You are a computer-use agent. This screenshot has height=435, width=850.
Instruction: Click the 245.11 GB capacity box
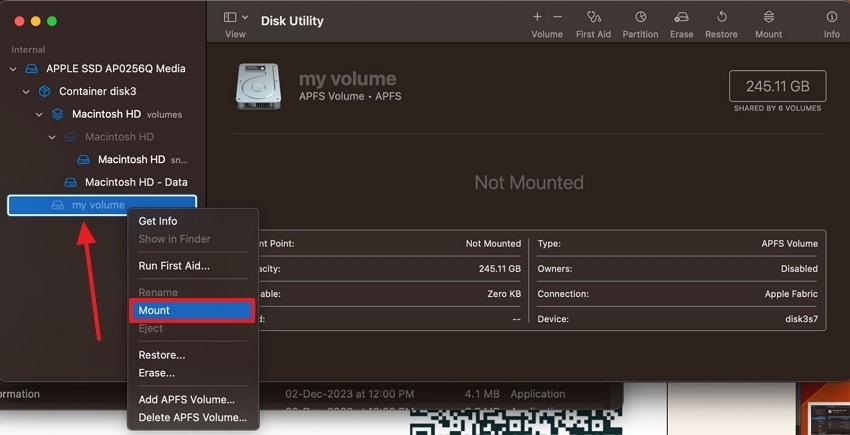[777, 86]
